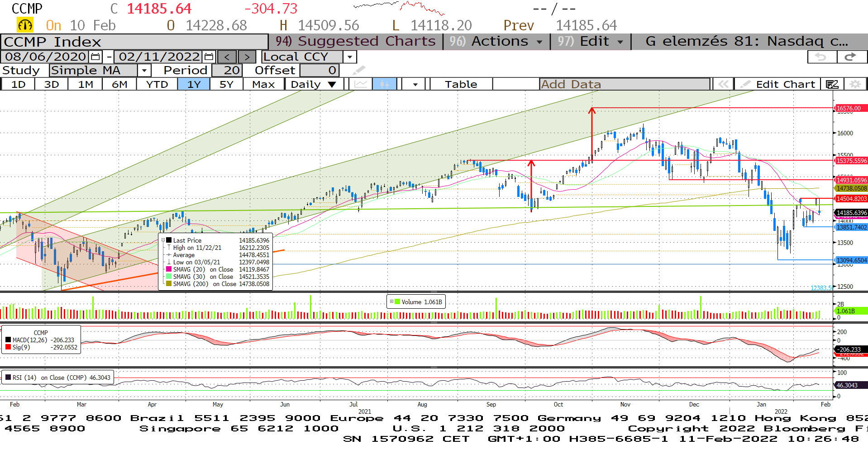Expand the Edit menu arrow

point(620,42)
